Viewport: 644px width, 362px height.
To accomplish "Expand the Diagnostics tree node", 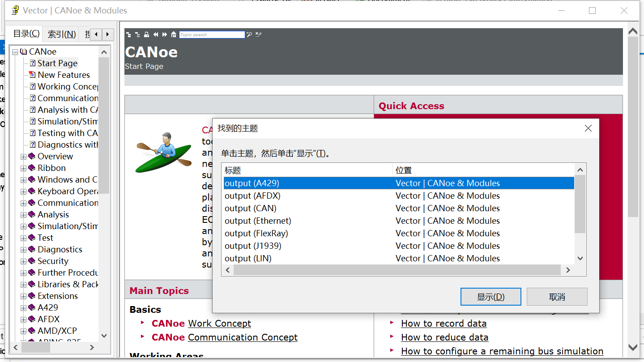I will click(23, 250).
